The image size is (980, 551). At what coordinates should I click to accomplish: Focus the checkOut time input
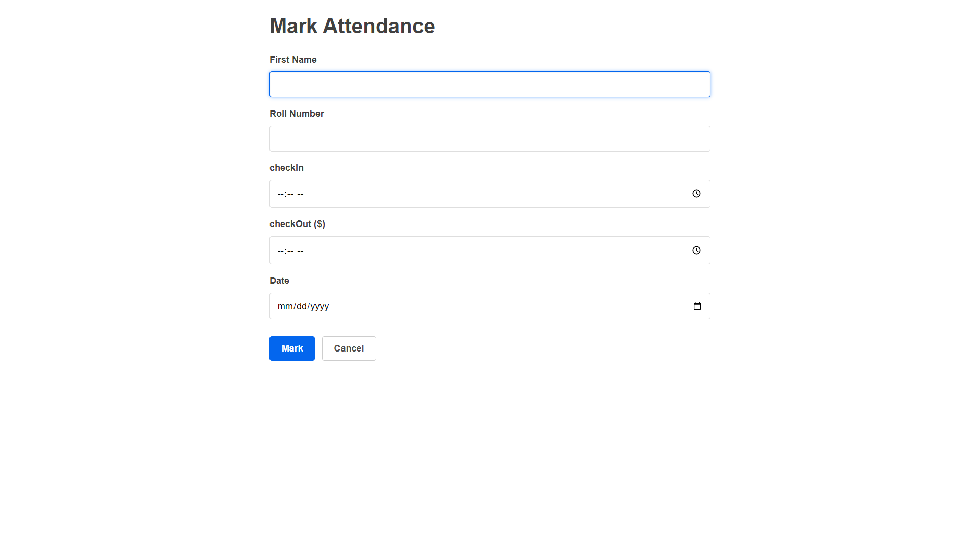pyautogui.click(x=459, y=250)
